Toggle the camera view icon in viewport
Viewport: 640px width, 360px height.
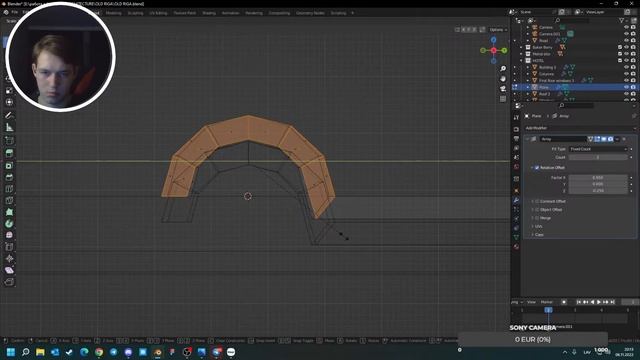pos(503,89)
